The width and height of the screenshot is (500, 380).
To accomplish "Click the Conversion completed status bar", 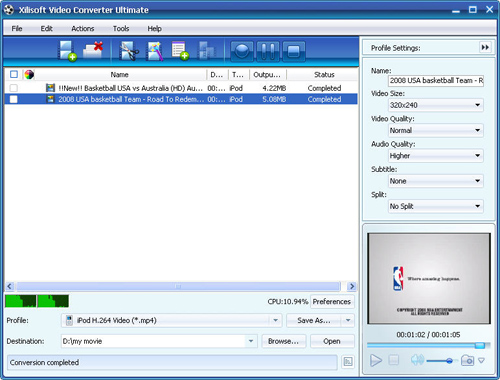I will [x=172, y=362].
